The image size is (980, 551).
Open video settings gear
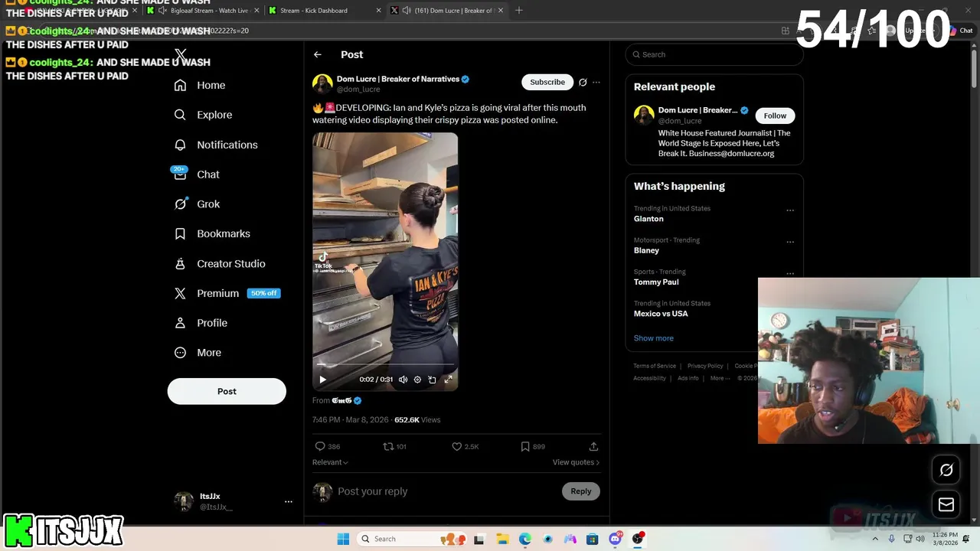[x=417, y=380]
